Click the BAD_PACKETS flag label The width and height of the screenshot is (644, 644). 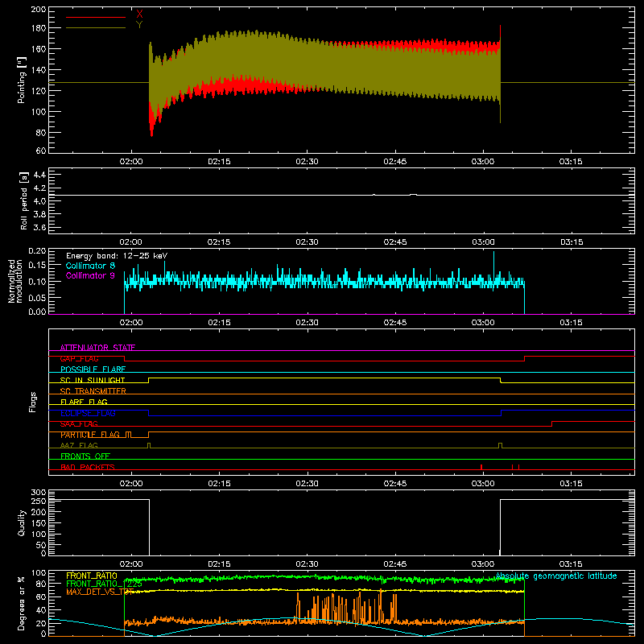(x=88, y=467)
